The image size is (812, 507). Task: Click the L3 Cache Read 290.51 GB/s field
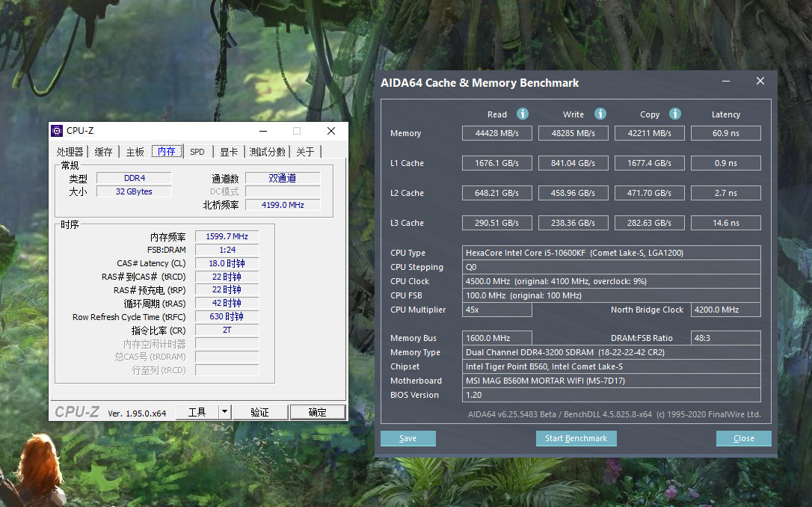click(x=497, y=223)
